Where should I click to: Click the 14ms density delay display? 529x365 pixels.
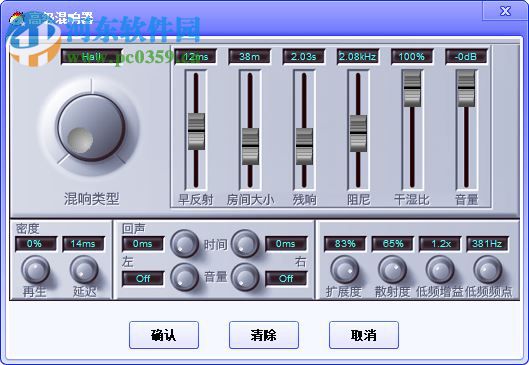click(x=83, y=244)
